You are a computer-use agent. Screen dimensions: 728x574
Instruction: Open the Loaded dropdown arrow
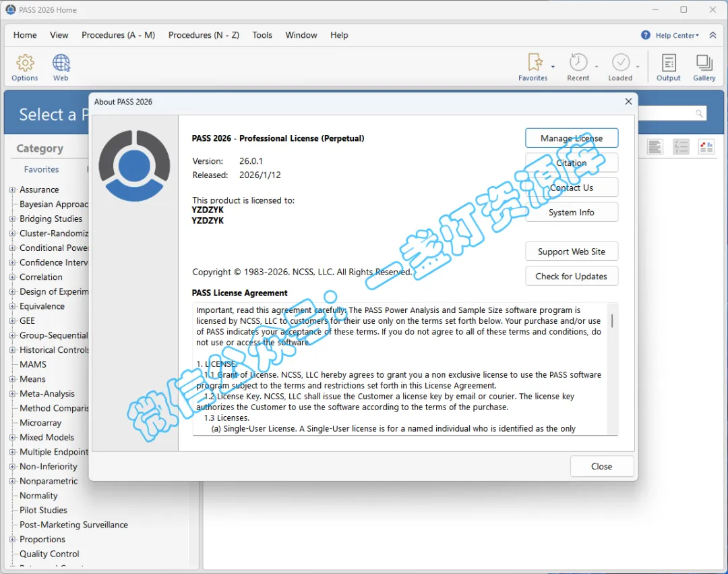(638, 67)
